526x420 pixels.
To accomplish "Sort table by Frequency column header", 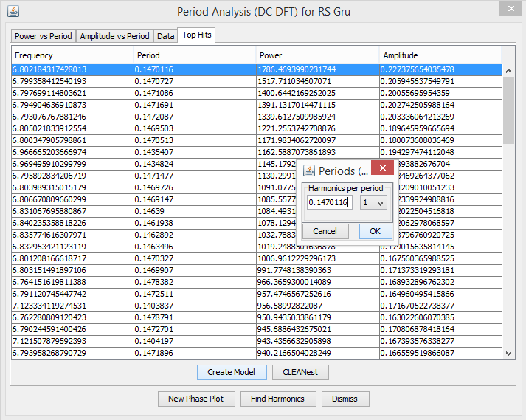I will click(x=72, y=55).
